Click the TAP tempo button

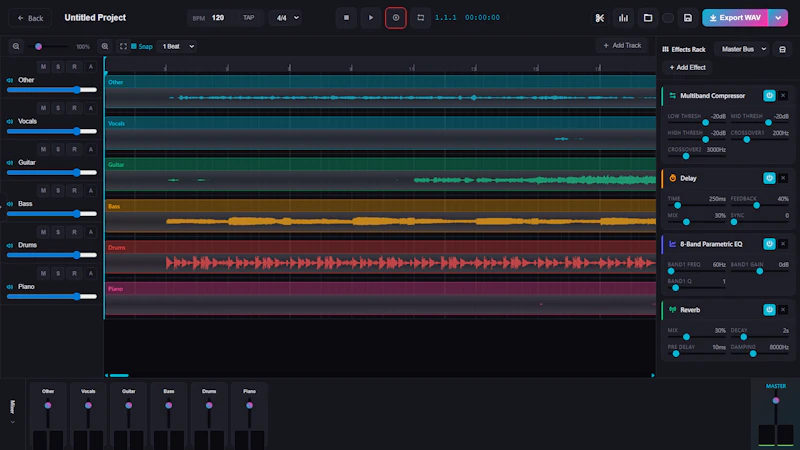[248, 18]
